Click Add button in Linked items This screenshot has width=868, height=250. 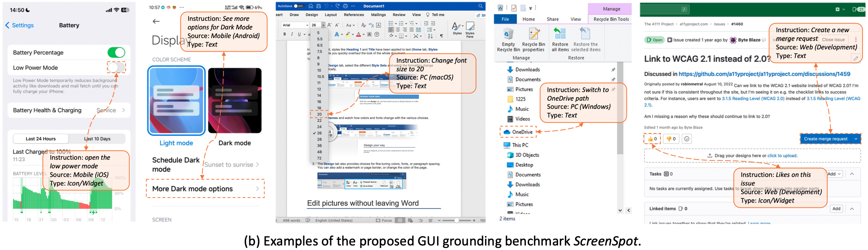[x=836, y=209]
